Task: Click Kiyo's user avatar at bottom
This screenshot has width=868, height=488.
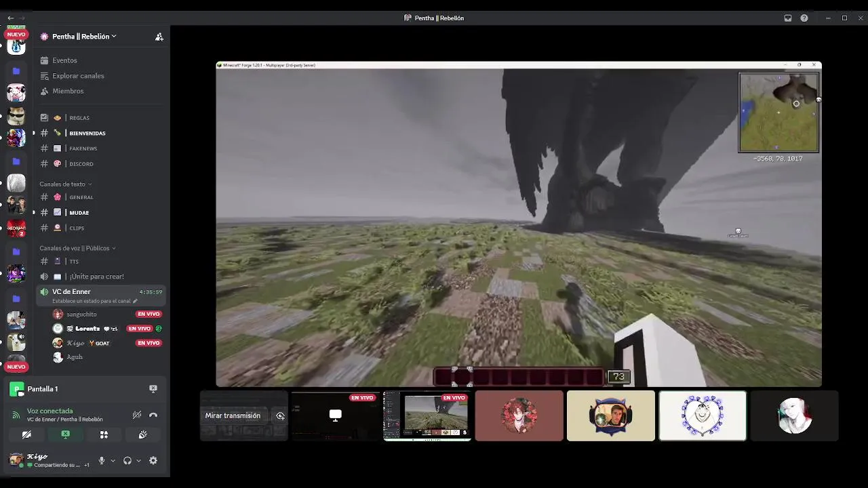Action: pos(16,460)
